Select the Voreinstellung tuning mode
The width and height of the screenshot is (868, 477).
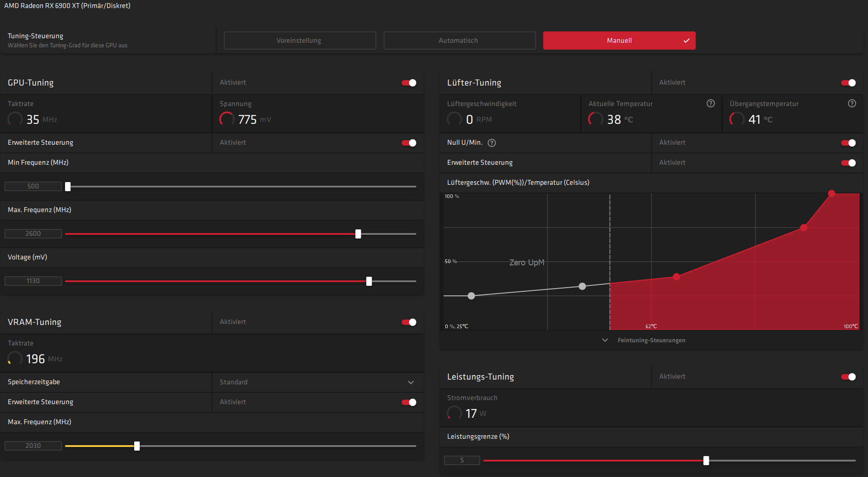300,41
